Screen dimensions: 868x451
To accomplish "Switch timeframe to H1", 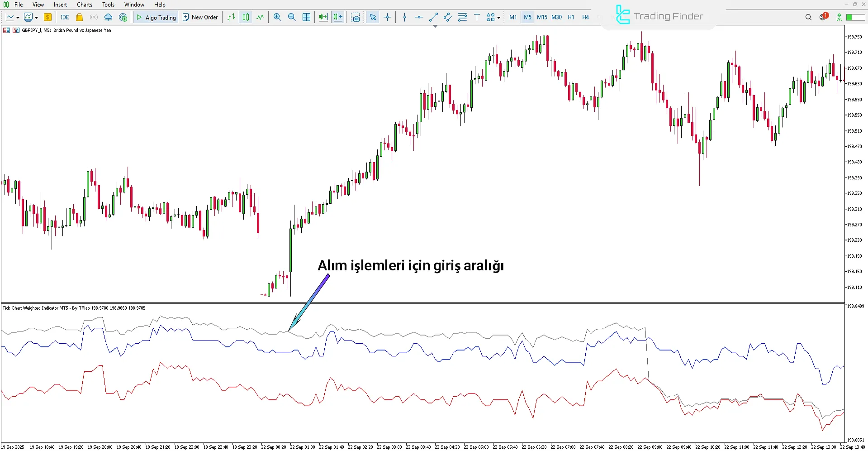I will [571, 17].
